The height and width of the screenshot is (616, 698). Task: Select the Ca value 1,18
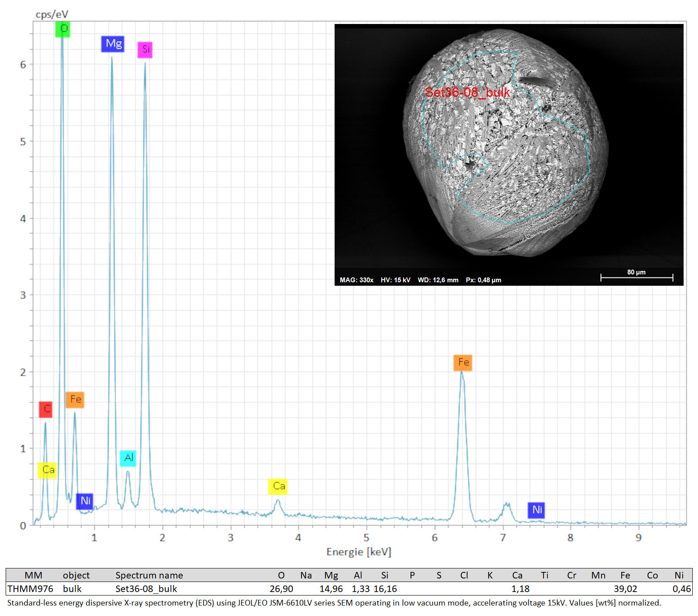pyautogui.click(x=520, y=589)
